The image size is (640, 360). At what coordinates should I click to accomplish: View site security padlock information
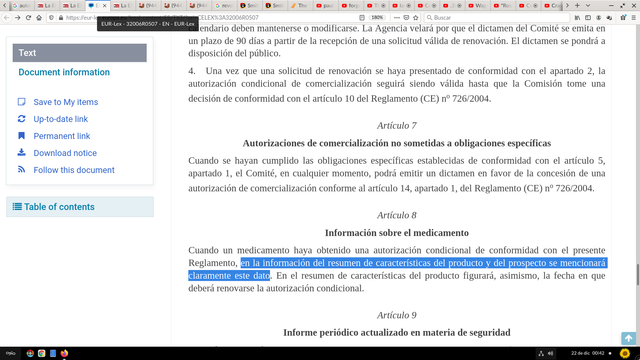pyautogui.click(x=61, y=18)
